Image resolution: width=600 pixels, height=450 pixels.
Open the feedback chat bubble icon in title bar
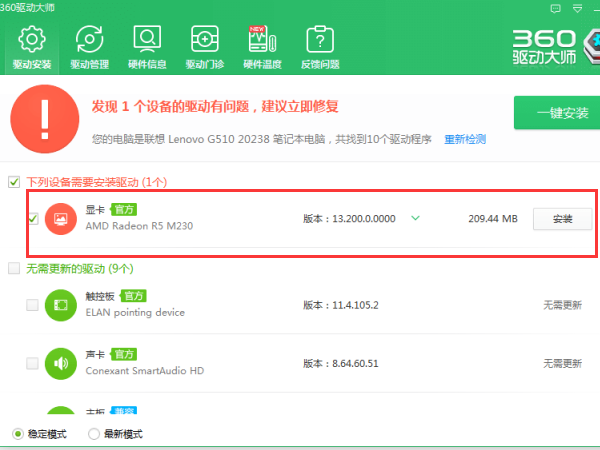555,8
